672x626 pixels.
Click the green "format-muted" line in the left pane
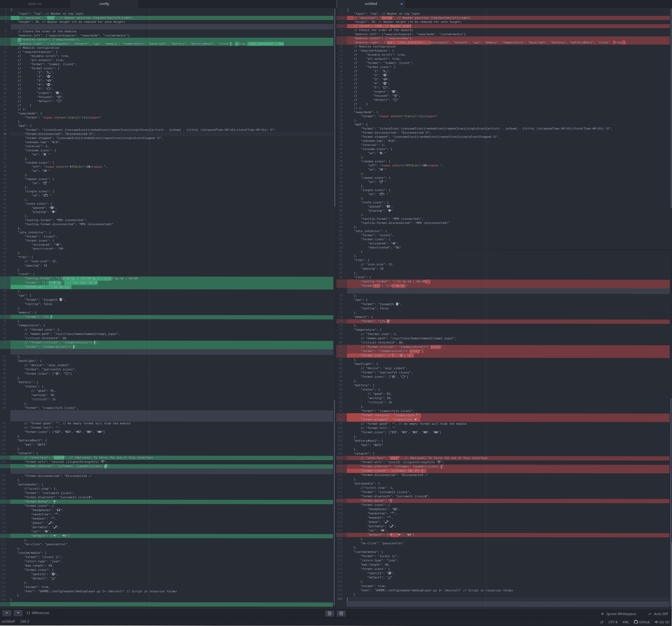(x=171, y=502)
